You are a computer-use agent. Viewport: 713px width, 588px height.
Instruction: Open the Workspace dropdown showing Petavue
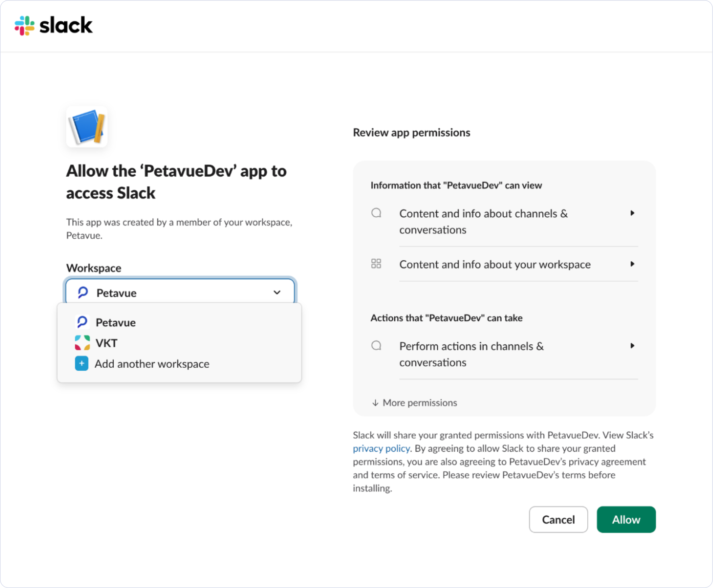[180, 292]
